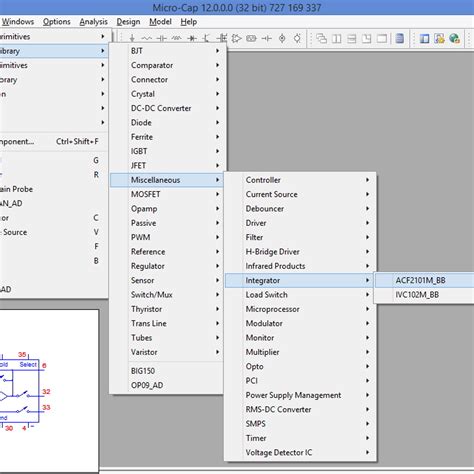Expand the MOSFET submenu
Image resolution: width=474 pixels, height=474 pixels.
tap(168, 194)
